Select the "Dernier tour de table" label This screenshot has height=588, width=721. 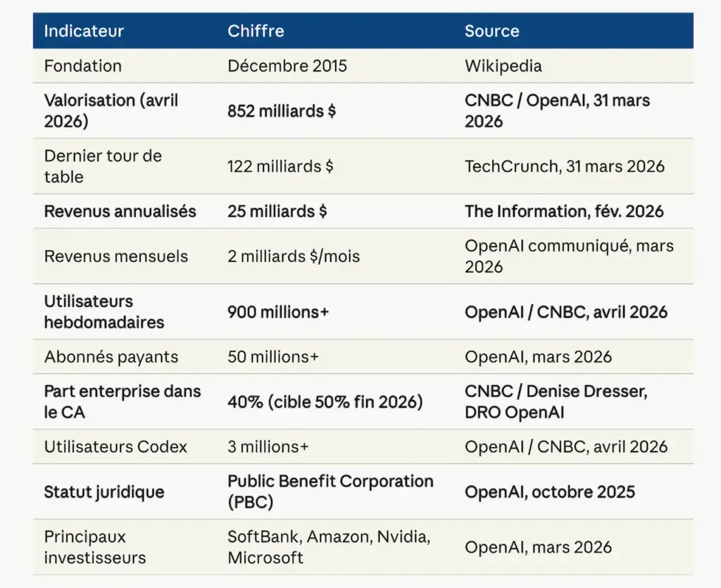(103, 166)
